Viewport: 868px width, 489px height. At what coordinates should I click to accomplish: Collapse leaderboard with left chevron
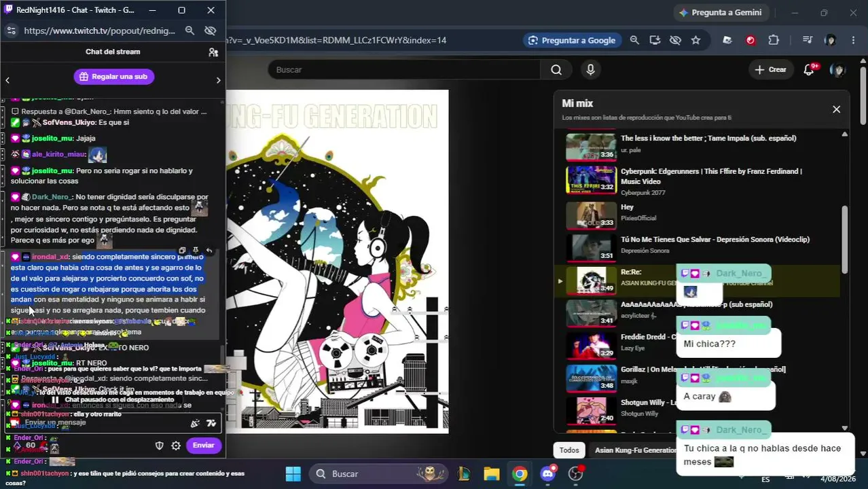pos(7,80)
